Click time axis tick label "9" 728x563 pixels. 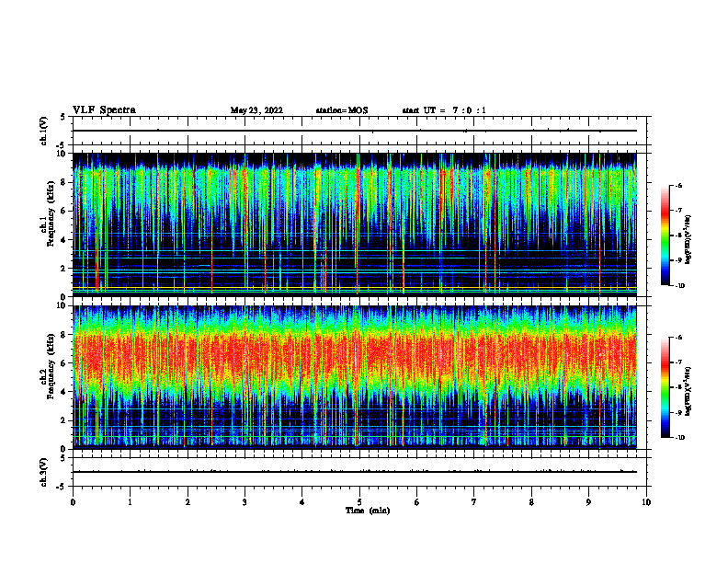[588, 502]
